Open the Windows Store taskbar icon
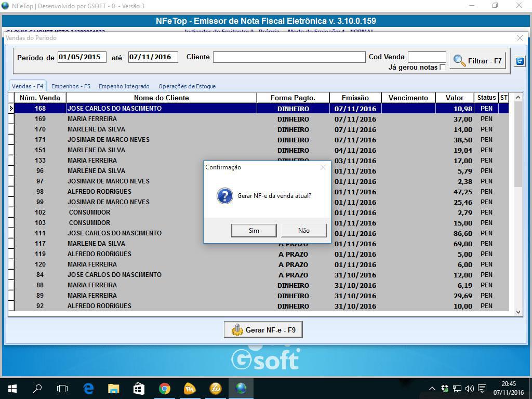This screenshot has width=532, height=399. 139,389
